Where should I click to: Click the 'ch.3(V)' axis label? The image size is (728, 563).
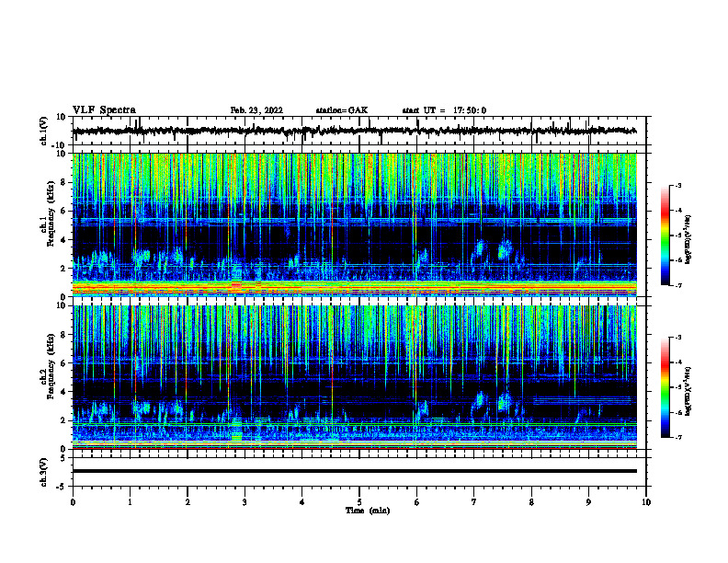pos(44,472)
